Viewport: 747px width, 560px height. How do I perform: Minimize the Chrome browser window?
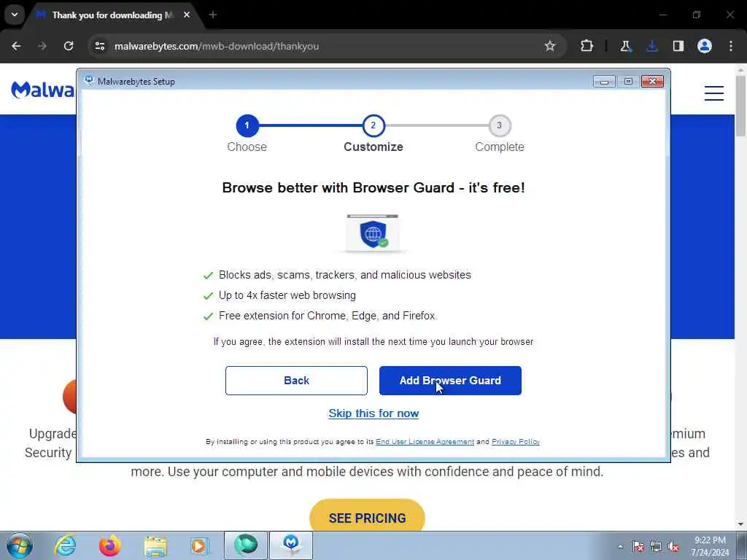point(662,15)
